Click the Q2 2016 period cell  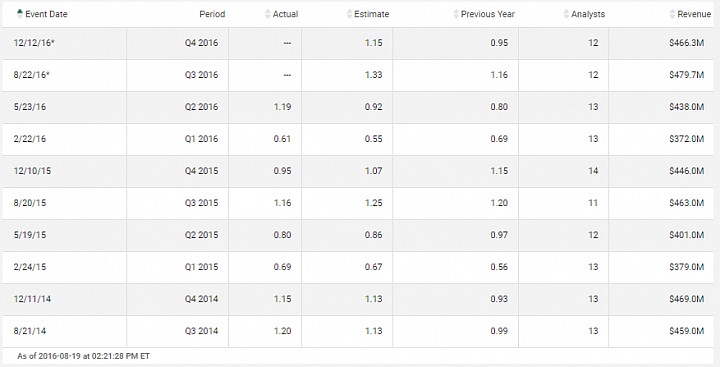pyautogui.click(x=178, y=107)
